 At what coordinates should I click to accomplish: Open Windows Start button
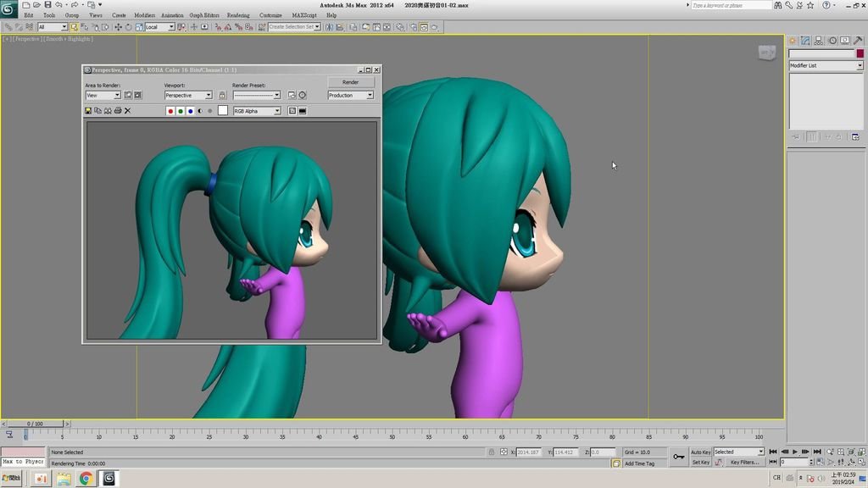coord(11,478)
